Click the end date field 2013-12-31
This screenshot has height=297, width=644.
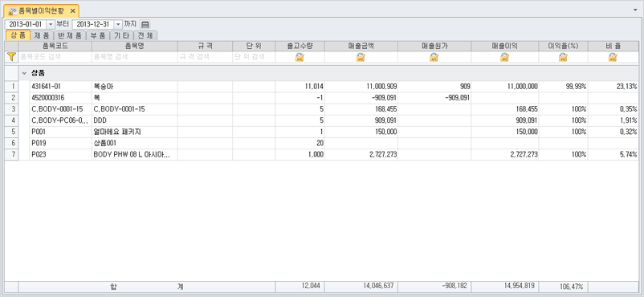93,24
